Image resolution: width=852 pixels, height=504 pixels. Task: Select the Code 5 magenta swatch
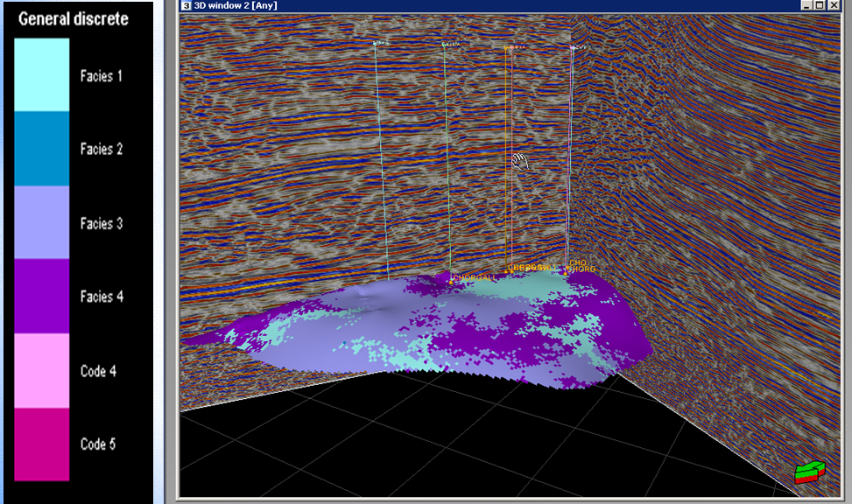tap(41, 444)
